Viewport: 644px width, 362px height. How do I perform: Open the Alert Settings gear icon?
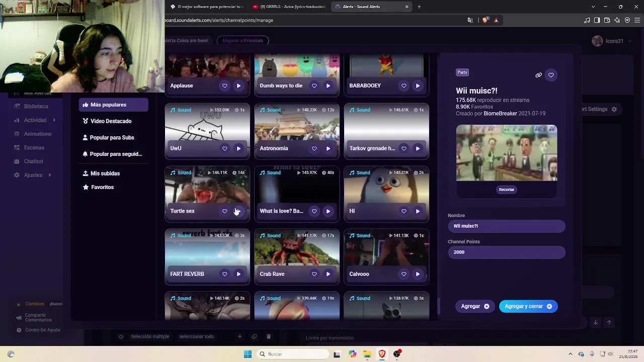[614, 109]
